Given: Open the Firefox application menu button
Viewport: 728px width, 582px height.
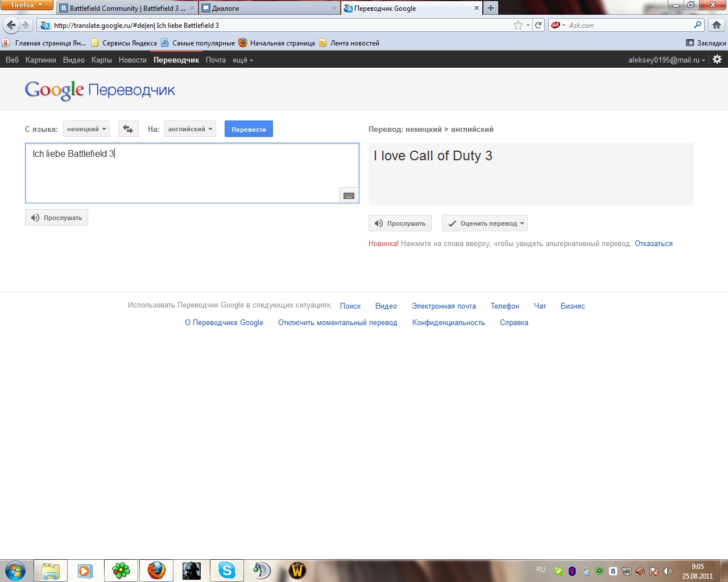Looking at the screenshot, I should click(27, 5).
